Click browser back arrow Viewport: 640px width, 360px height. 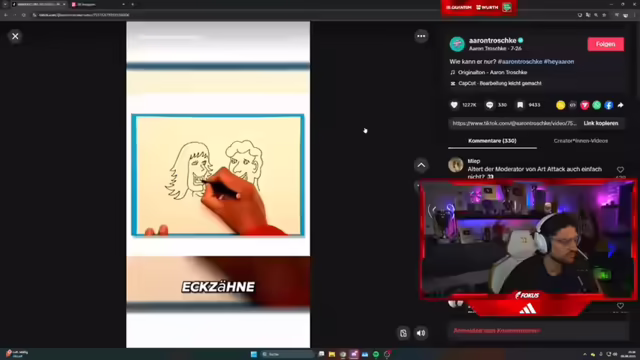point(6,15)
